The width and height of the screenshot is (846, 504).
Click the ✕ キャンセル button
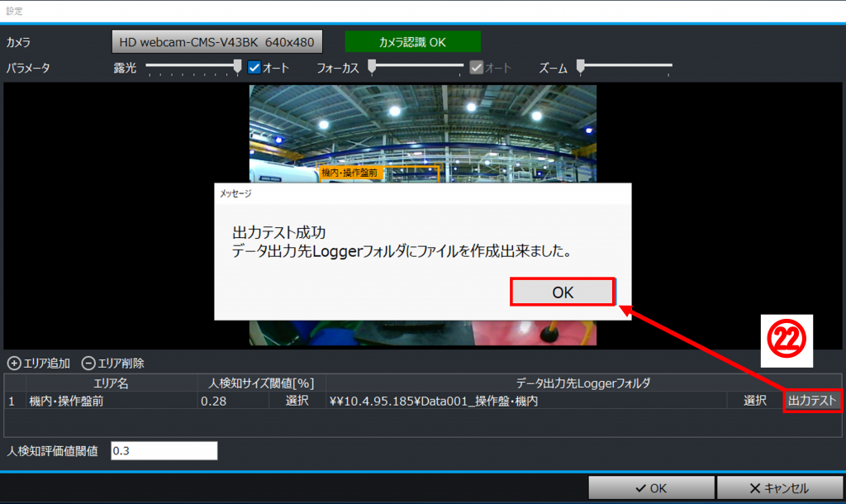[x=780, y=487]
